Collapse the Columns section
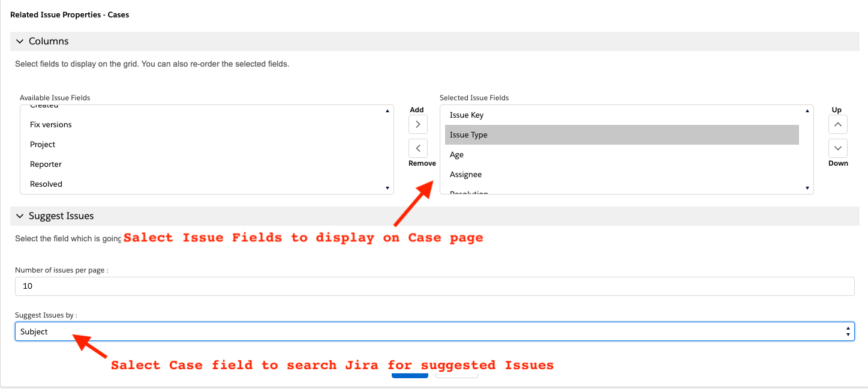 (x=20, y=41)
